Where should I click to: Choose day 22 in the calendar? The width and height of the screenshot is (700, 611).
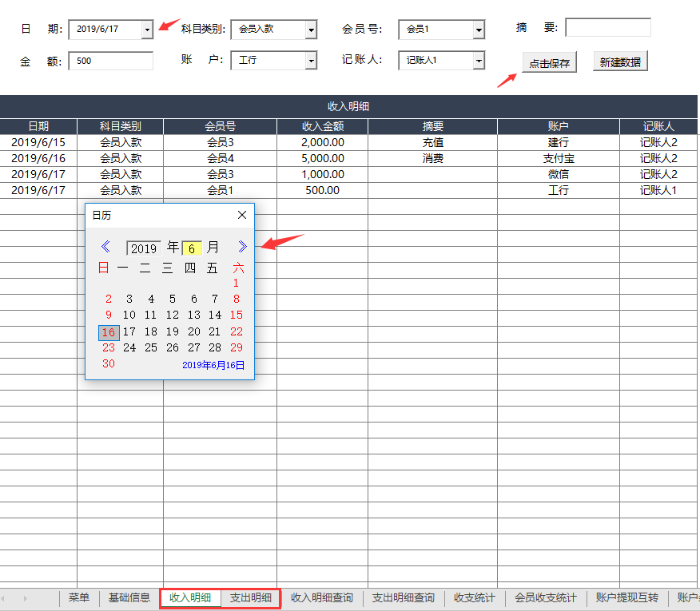[x=237, y=331]
